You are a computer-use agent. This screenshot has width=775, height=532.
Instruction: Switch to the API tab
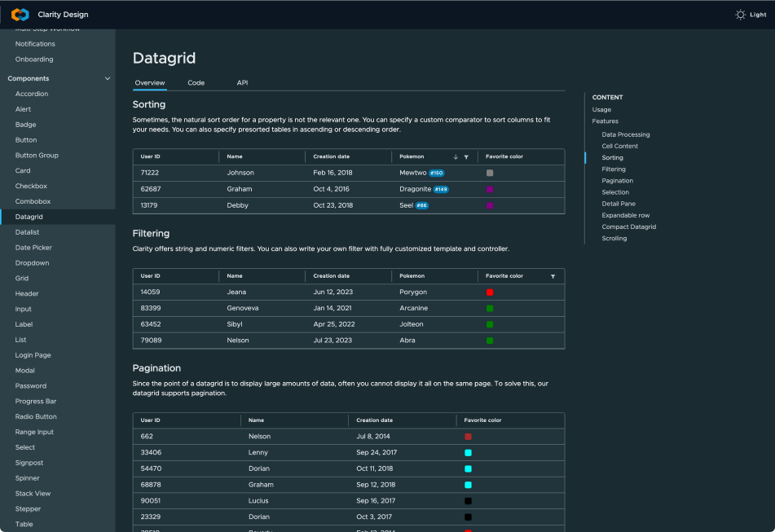tap(242, 82)
